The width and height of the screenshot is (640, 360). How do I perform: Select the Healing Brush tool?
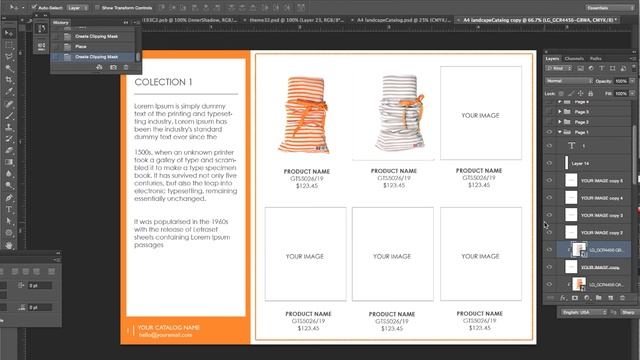coord(9,104)
